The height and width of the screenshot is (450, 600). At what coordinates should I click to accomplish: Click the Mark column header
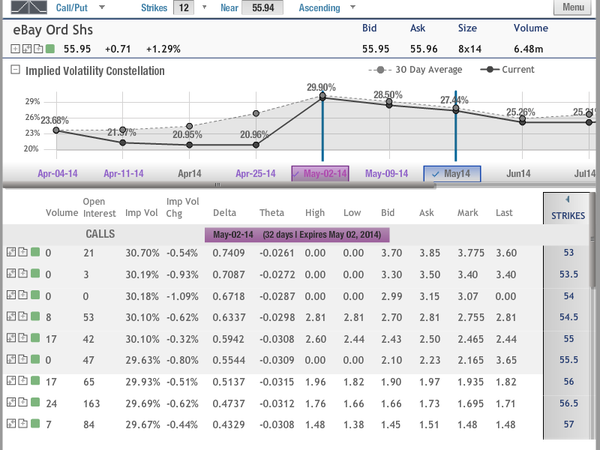pyautogui.click(x=468, y=213)
